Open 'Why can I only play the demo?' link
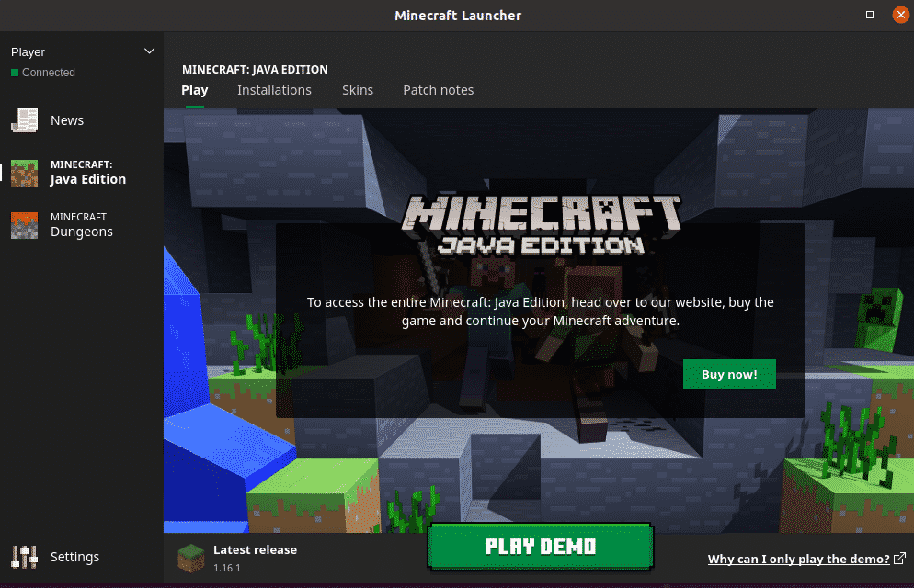The image size is (914, 588). tap(798, 559)
